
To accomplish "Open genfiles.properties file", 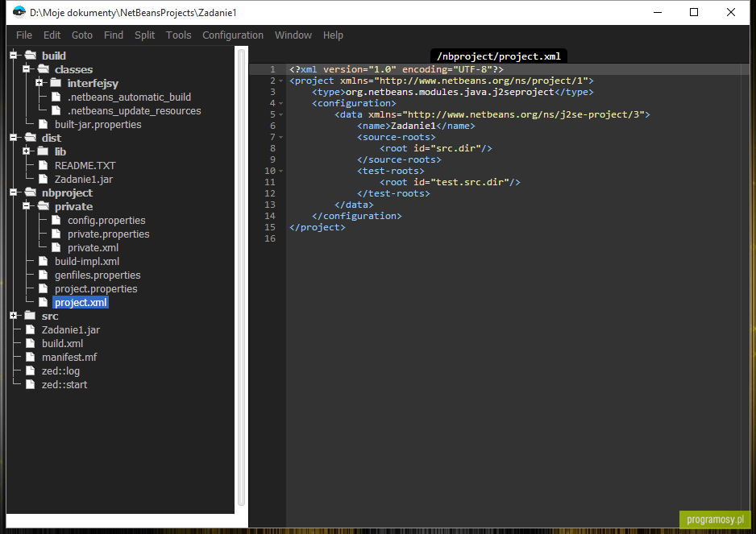I will [98, 275].
